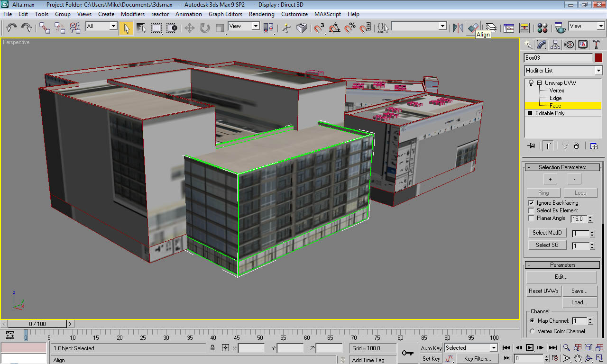607x364 pixels.
Task: Enable the Select By Element checkbox
Action: click(531, 210)
